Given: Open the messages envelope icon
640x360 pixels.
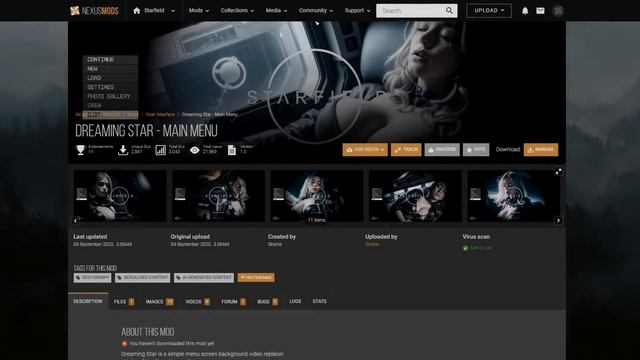Looking at the screenshot, I should tap(540, 11).
